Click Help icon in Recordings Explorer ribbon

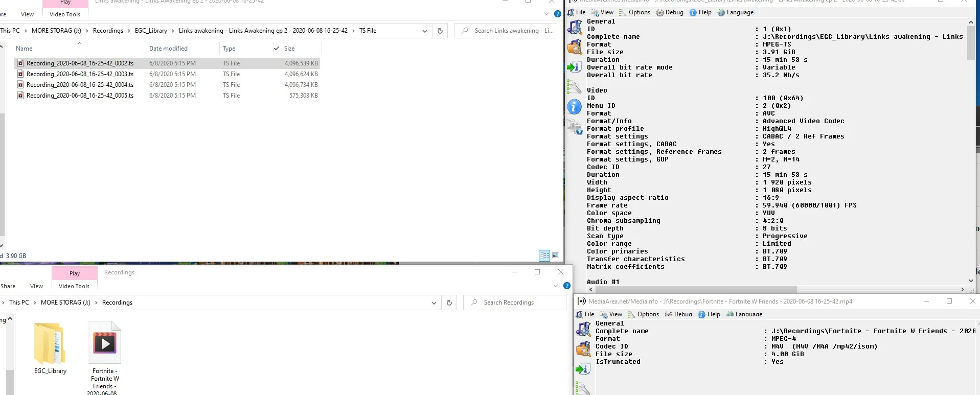click(x=566, y=286)
